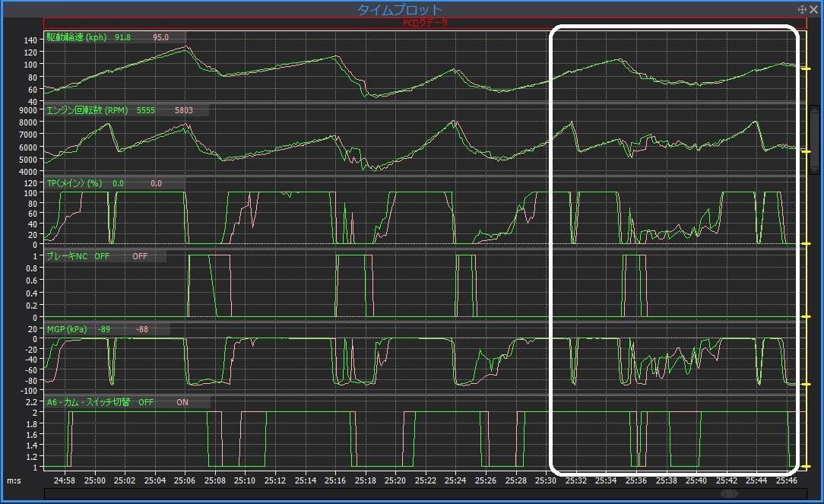Click the 25:24 time axis label
Screen dimensions: 824x504
point(455,480)
